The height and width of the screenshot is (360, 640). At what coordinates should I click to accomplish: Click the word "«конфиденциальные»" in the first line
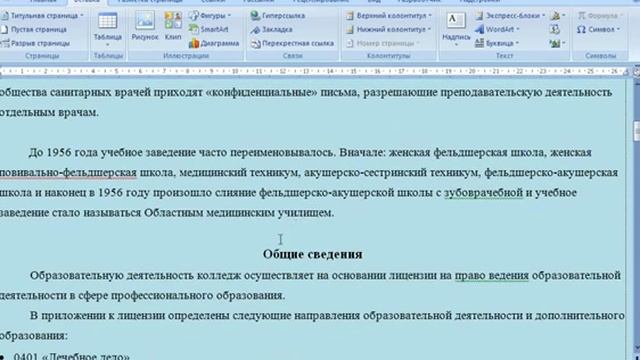262,92
